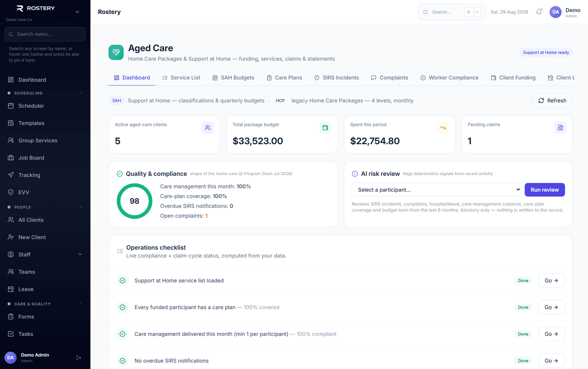The image size is (588, 369).
Task: Open the Care Plans tab
Action: click(x=284, y=78)
